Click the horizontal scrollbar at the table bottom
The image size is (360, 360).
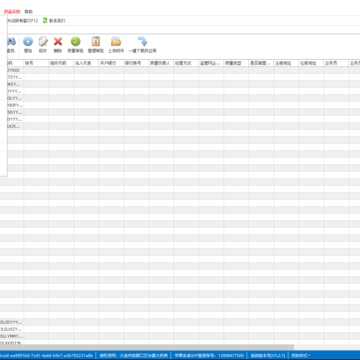tap(147, 347)
